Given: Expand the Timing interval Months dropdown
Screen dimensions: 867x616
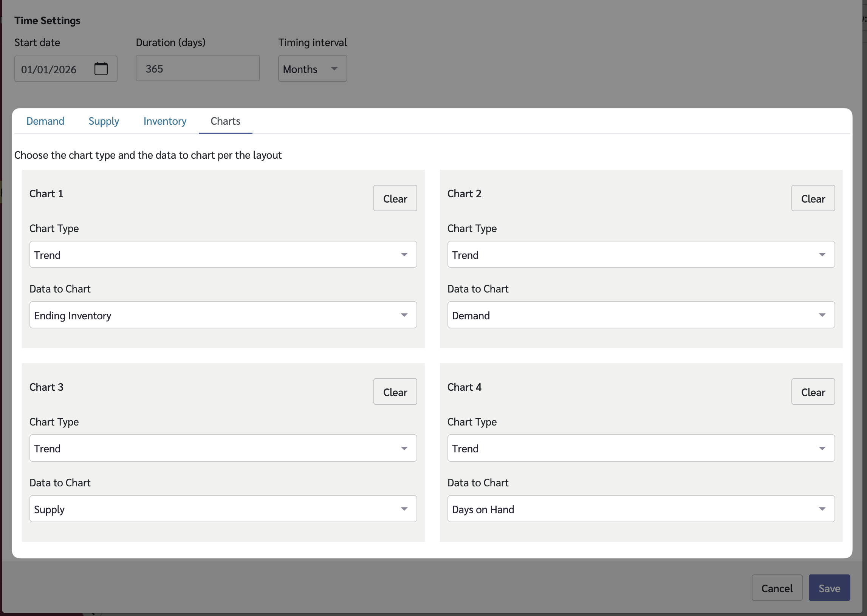Looking at the screenshot, I should tap(312, 69).
